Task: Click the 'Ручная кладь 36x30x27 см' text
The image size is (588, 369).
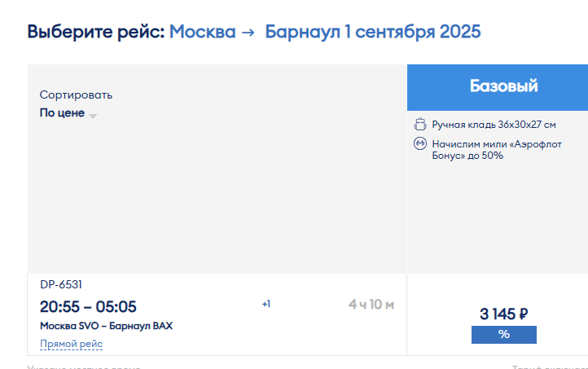Action: point(494,125)
